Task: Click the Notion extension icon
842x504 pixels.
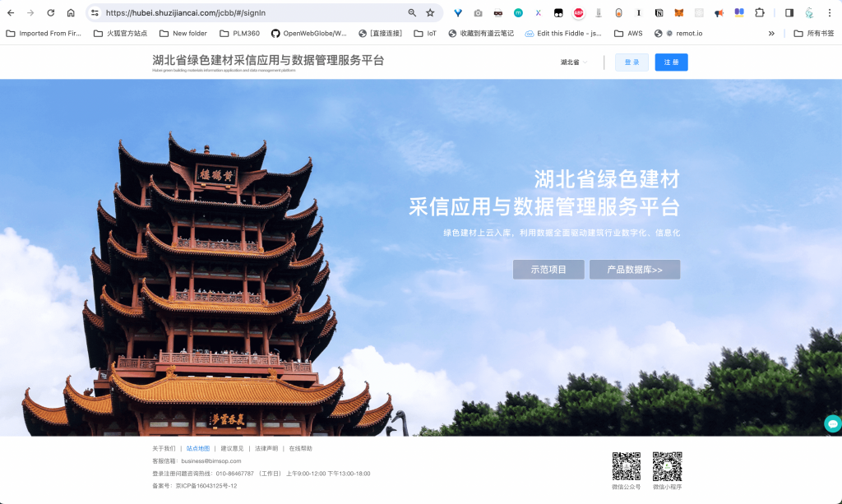Action: click(659, 13)
